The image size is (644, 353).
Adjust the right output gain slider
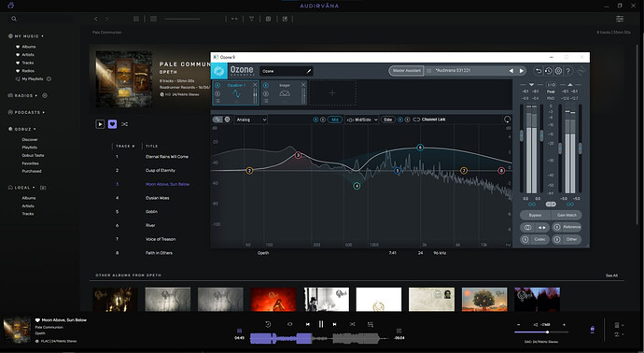tap(581, 148)
